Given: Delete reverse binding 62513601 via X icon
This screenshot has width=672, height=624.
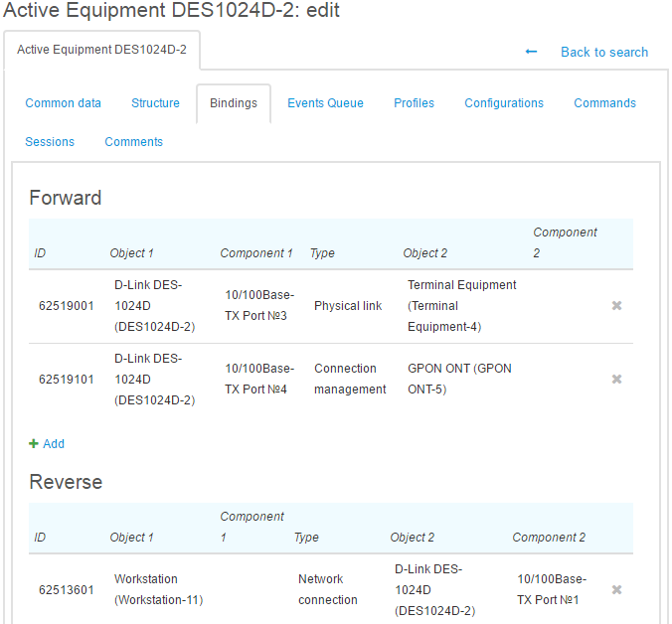Looking at the screenshot, I should tap(616, 590).
